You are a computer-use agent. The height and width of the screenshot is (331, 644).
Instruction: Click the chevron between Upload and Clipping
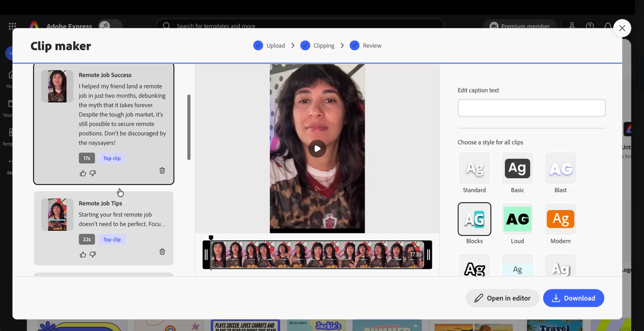tap(293, 45)
